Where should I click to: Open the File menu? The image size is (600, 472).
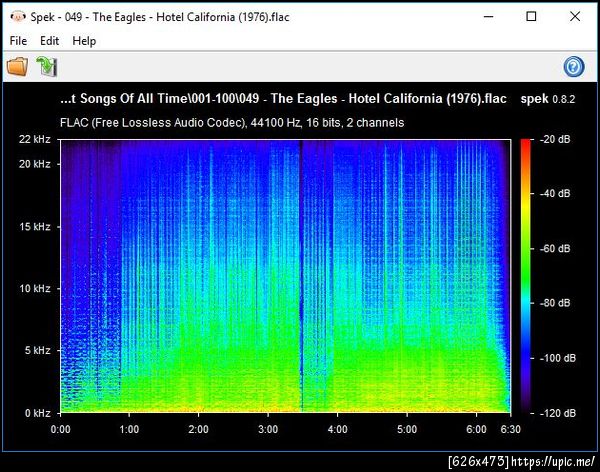point(18,41)
